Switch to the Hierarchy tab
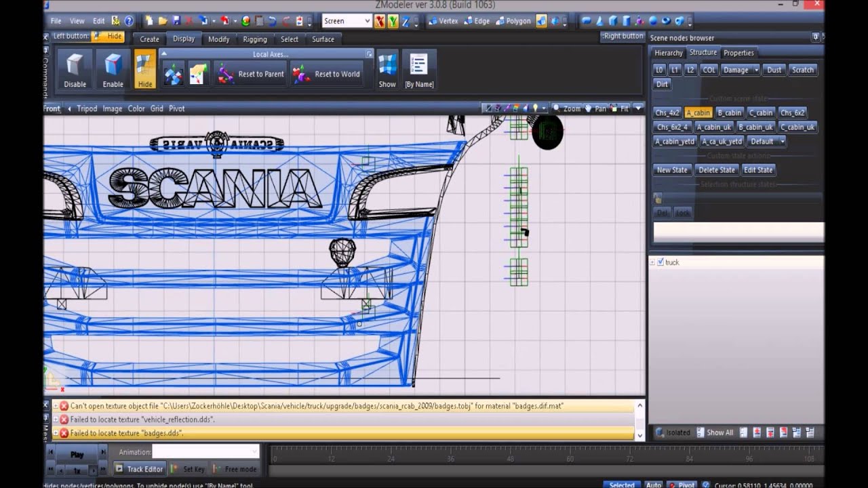 click(669, 53)
